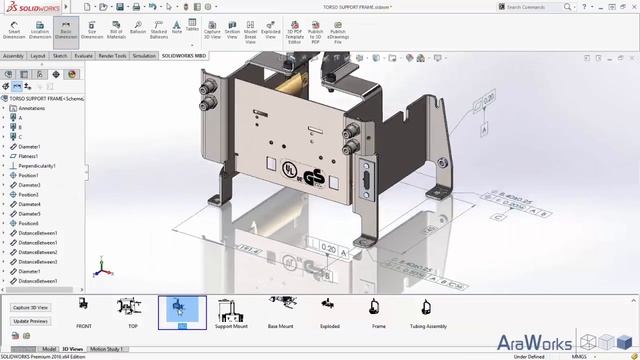Open the 3D PDF Template Editor

(x=295, y=33)
